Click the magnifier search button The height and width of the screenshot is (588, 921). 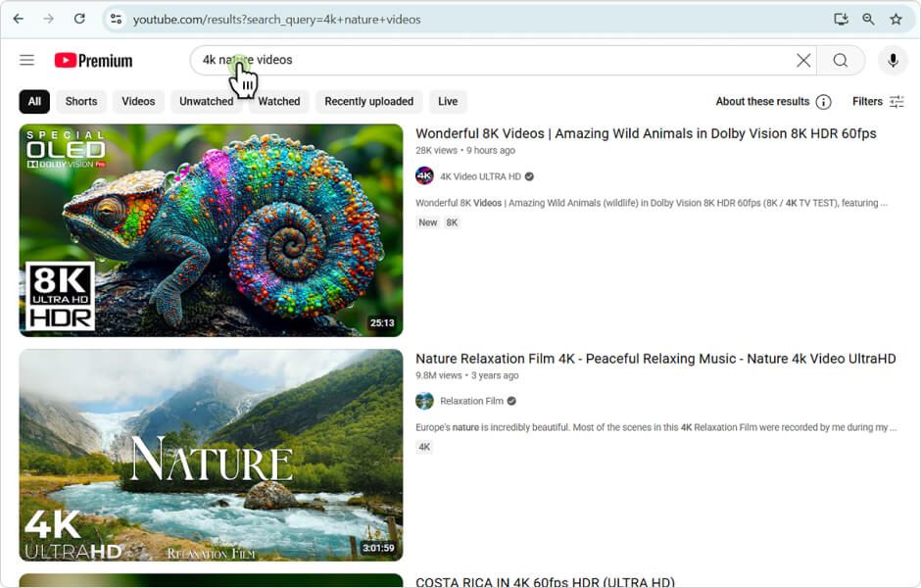click(841, 61)
